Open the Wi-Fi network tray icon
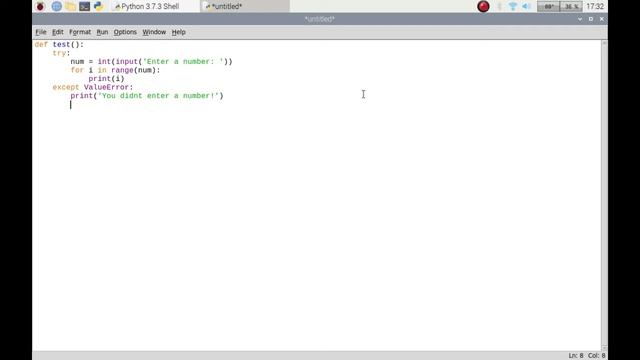The image size is (640, 360). pos(513,7)
